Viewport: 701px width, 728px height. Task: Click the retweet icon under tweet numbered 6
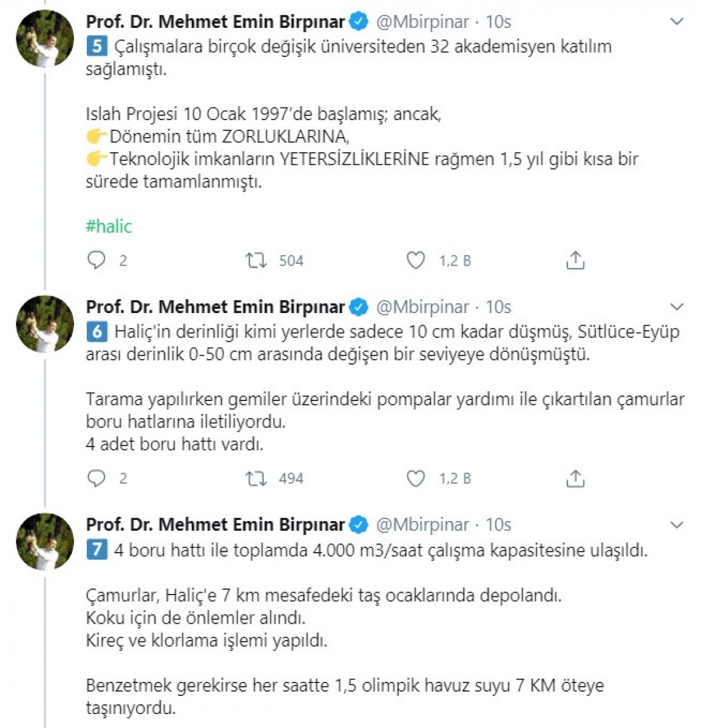(x=256, y=478)
